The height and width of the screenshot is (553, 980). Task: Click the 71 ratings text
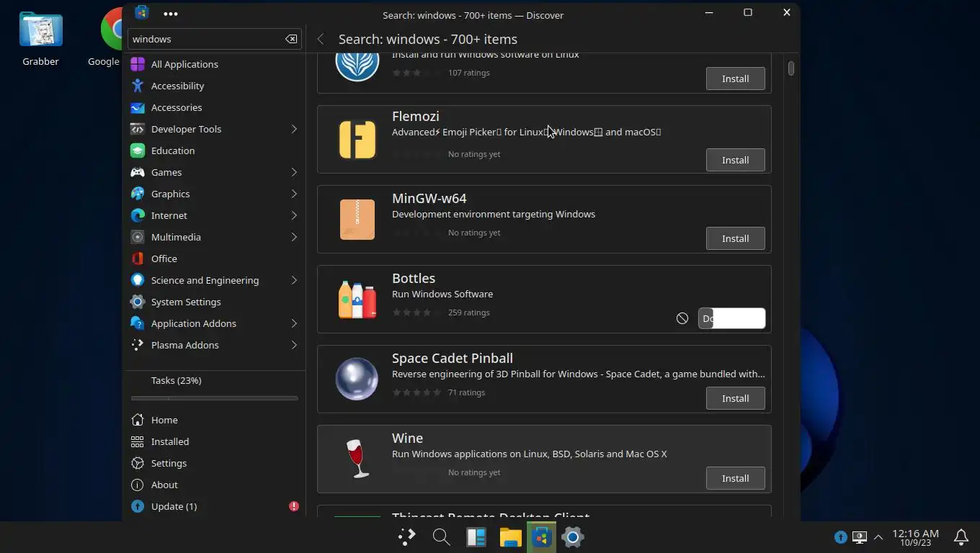[x=466, y=392]
